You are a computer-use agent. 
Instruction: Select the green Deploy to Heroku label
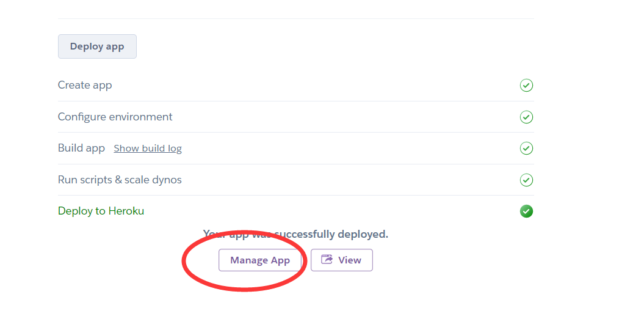tap(101, 211)
